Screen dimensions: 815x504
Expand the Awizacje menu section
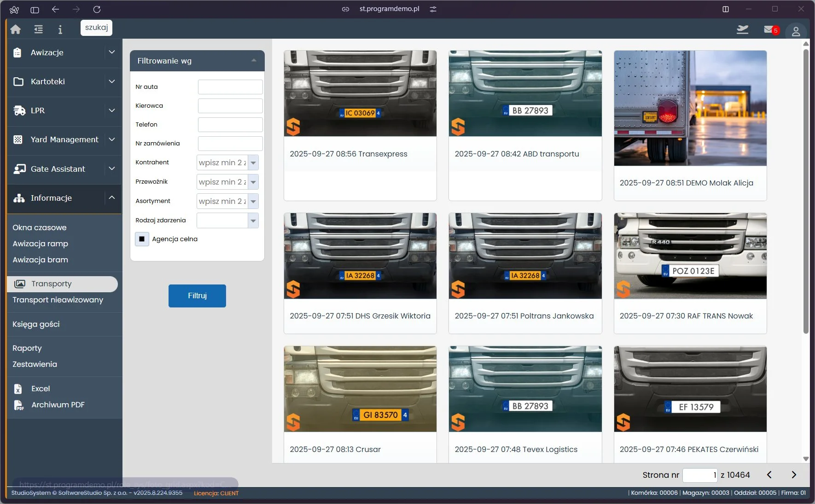(112, 52)
